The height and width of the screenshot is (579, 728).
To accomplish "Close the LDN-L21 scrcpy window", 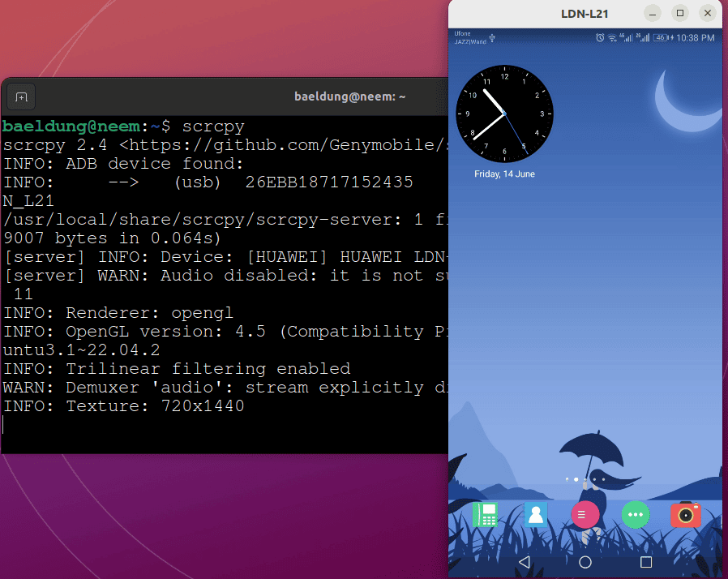I will pos(708,14).
